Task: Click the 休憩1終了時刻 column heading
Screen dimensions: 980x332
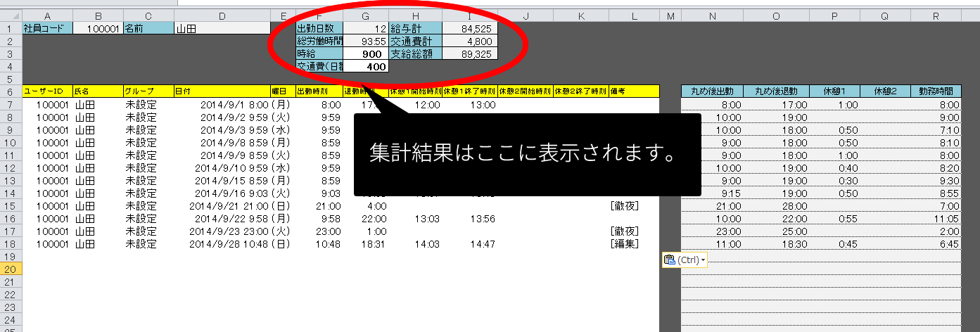Action: pyautogui.click(x=470, y=91)
